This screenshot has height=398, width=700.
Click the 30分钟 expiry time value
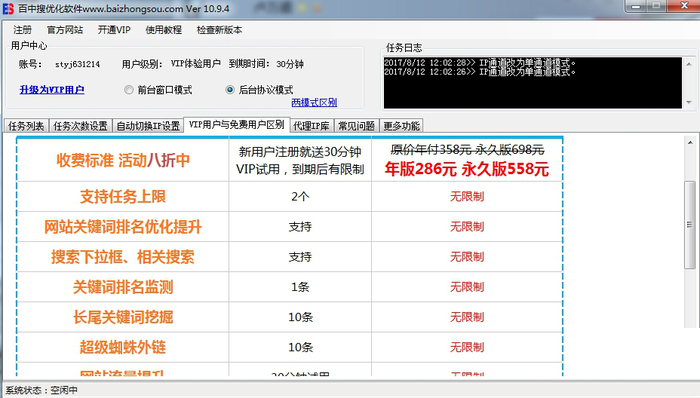click(x=290, y=64)
